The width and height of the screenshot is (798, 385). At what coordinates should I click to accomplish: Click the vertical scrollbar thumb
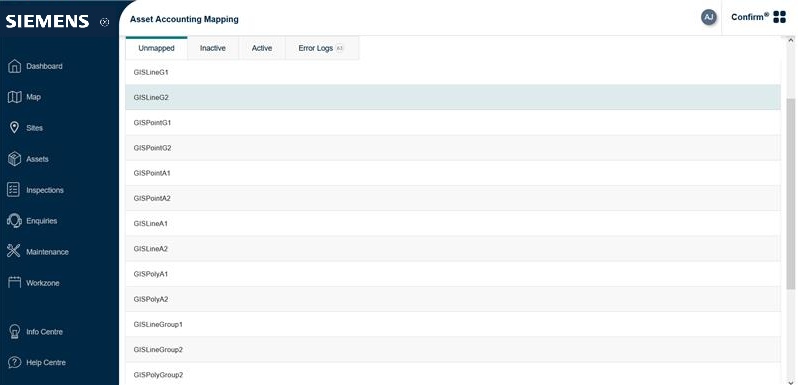click(x=790, y=195)
